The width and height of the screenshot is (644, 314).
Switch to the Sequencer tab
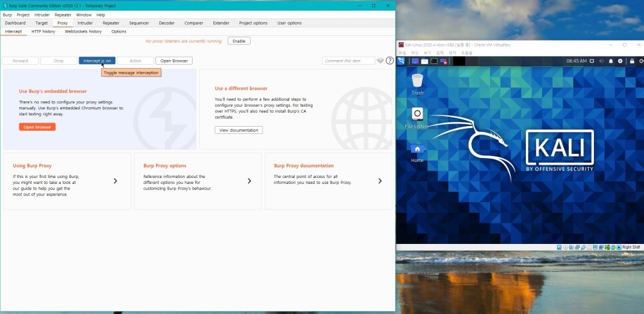tap(139, 23)
